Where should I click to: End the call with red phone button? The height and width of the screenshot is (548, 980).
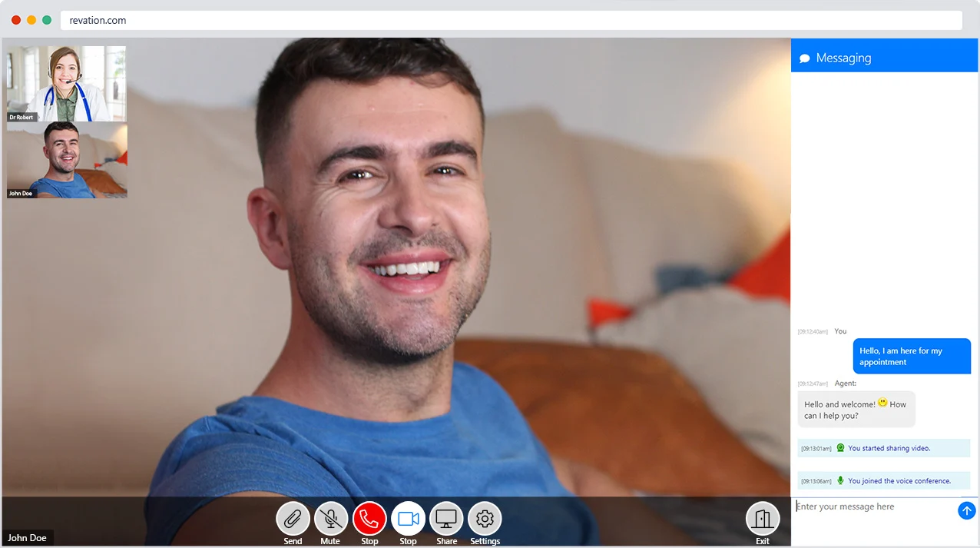click(369, 520)
